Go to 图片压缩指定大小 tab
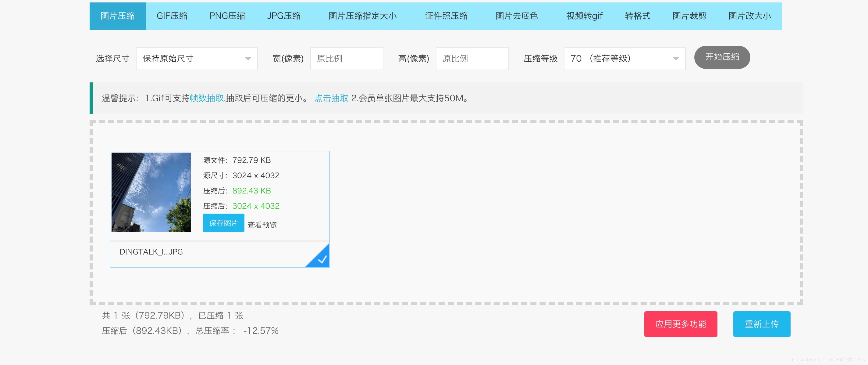This screenshot has height=365, width=868. (362, 16)
